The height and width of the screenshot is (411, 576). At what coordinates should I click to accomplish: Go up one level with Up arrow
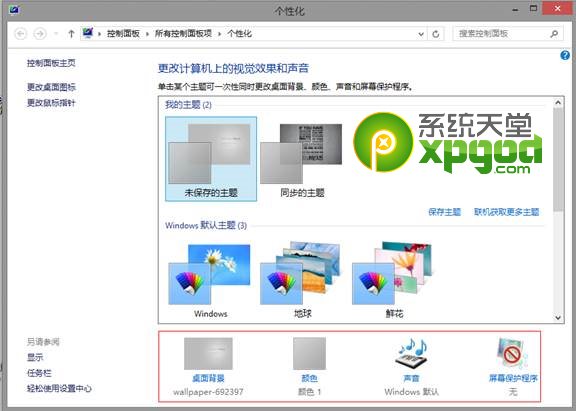tap(71, 34)
